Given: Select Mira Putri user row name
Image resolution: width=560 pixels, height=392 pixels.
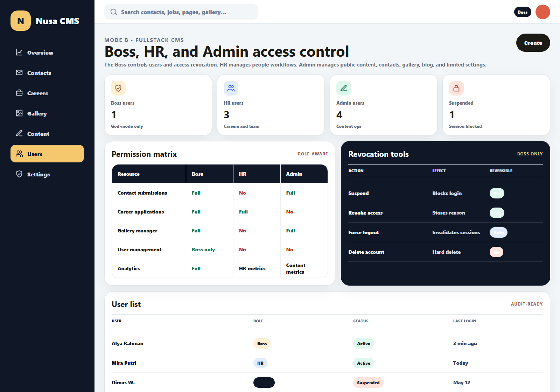Looking at the screenshot, I should pyautogui.click(x=124, y=363).
